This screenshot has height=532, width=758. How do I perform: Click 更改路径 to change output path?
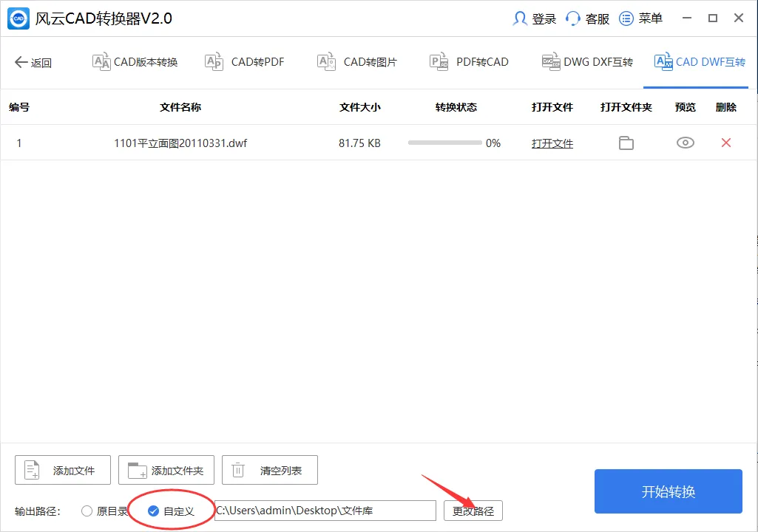click(x=473, y=510)
